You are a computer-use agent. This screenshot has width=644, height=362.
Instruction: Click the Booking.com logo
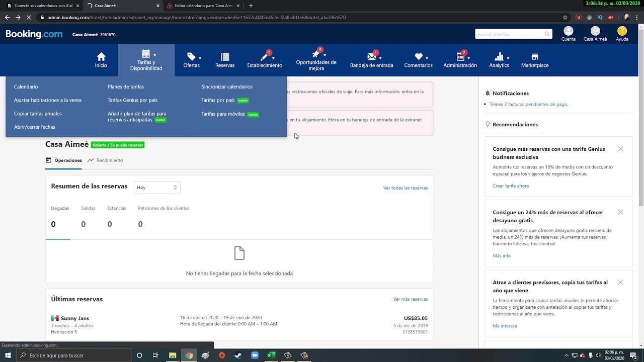[34, 34]
